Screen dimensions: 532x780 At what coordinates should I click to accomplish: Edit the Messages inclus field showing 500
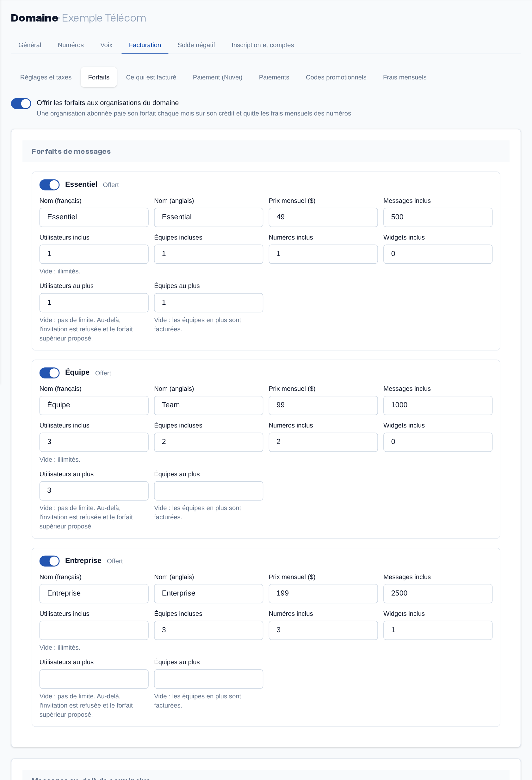(x=438, y=217)
